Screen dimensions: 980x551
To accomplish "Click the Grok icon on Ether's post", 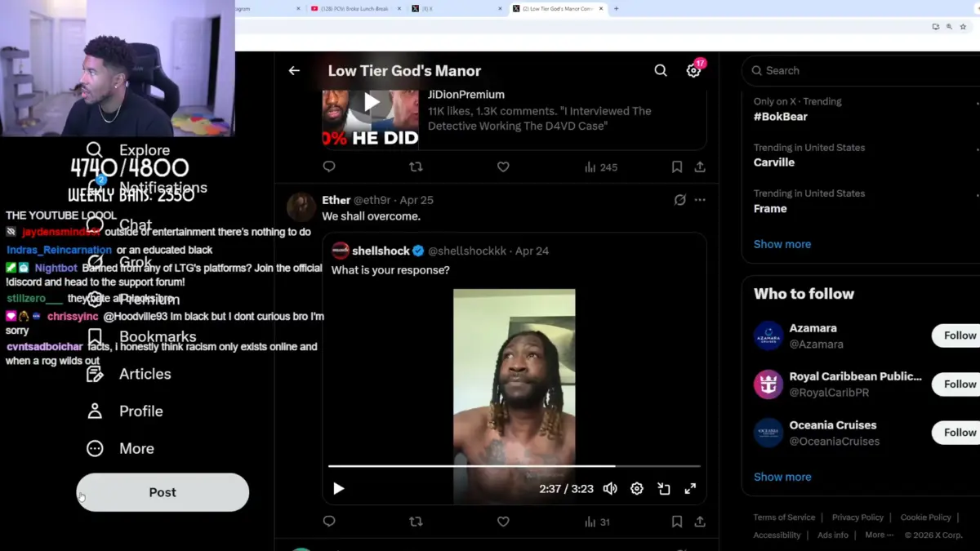I will (679, 200).
